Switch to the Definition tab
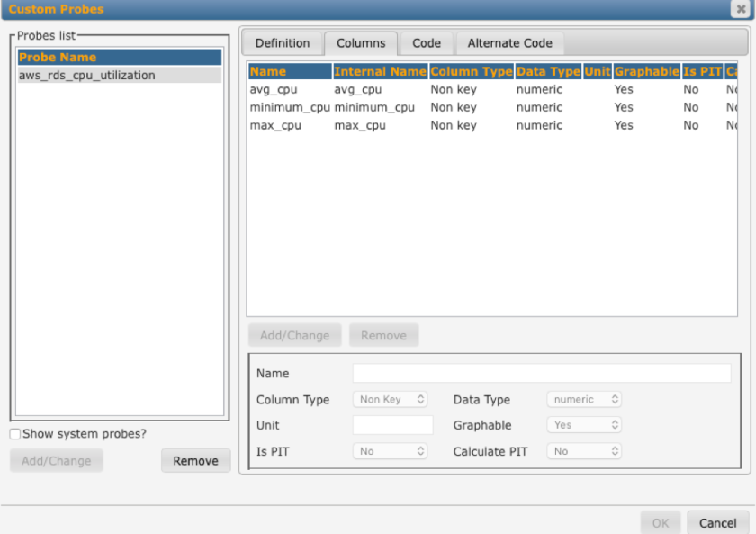The width and height of the screenshot is (756, 534). tap(282, 43)
